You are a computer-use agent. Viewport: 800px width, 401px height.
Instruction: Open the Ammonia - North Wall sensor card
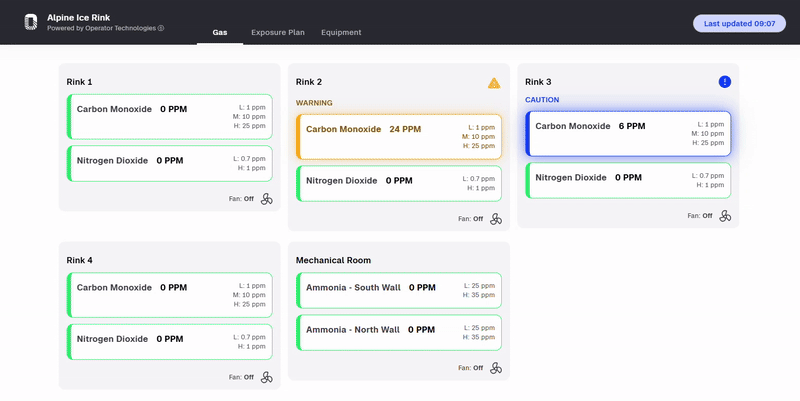tap(398, 333)
